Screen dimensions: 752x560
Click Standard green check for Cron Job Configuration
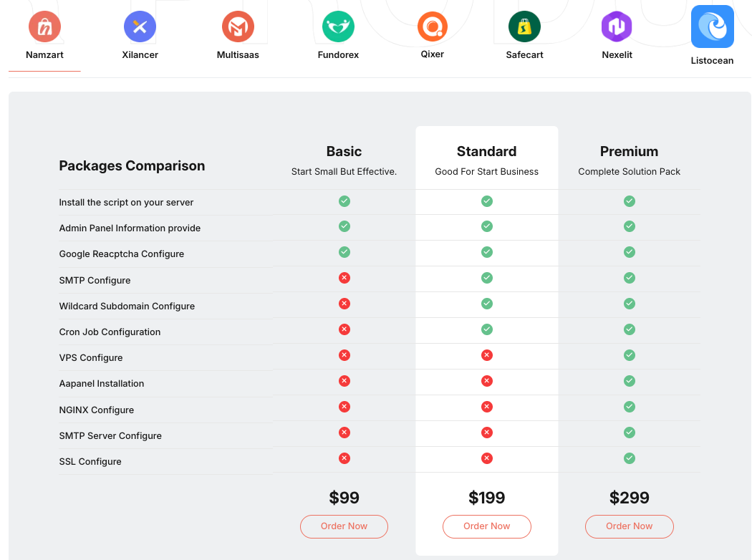(x=487, y=329)
